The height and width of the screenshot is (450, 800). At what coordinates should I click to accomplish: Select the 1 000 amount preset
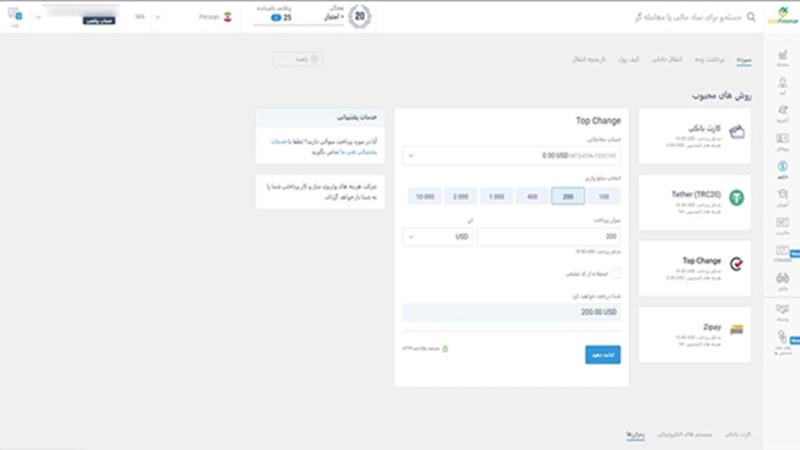coord(496,195)
